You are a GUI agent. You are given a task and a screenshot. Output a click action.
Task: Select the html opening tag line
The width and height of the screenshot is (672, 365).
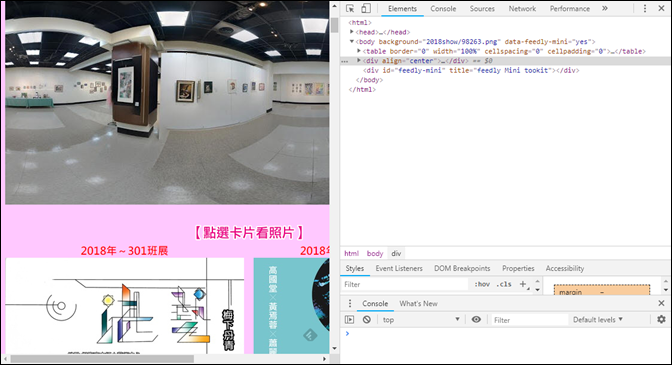coord(360,22)
